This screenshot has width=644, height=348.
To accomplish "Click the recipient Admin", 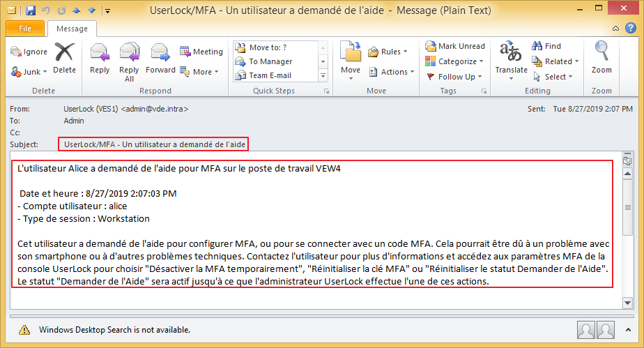I will coord(74,121).
